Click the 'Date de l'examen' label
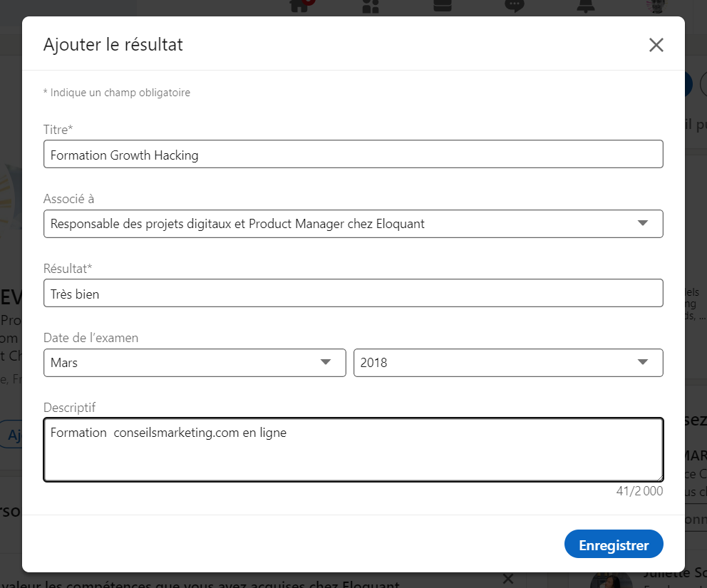707x588 pixels. (x=91, y=338)
